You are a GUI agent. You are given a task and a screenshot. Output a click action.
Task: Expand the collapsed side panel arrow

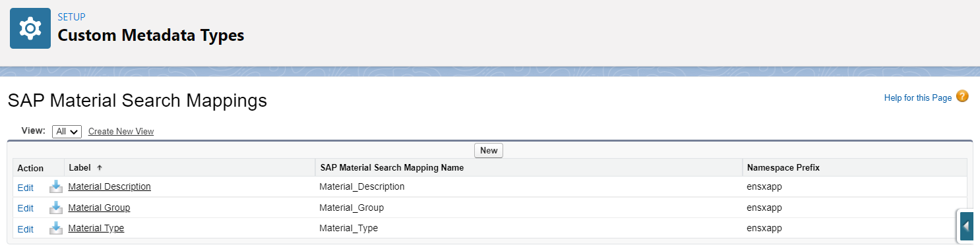966,227
